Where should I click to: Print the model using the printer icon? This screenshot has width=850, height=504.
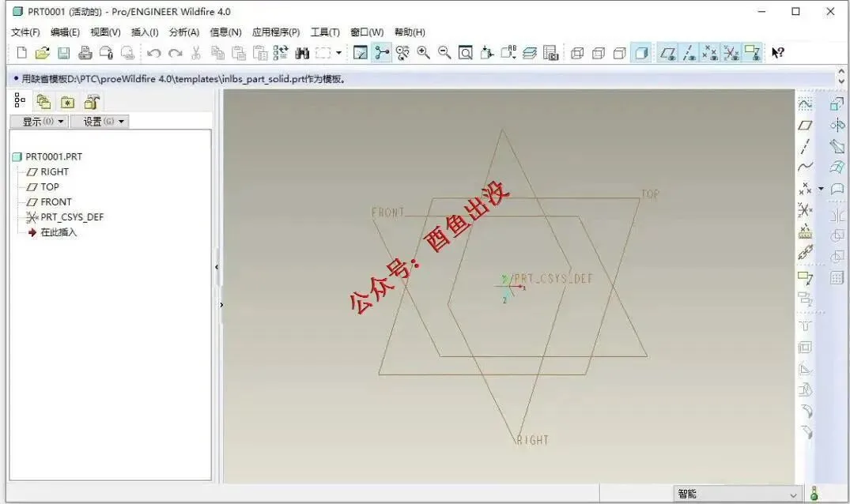tap(85, 52)
